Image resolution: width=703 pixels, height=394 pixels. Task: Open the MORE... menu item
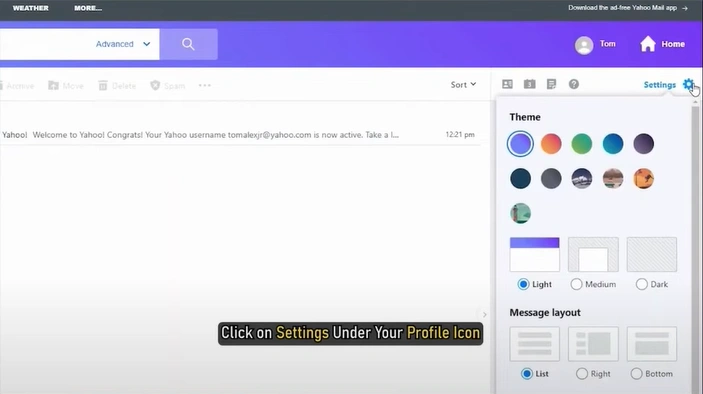point(88,8)
